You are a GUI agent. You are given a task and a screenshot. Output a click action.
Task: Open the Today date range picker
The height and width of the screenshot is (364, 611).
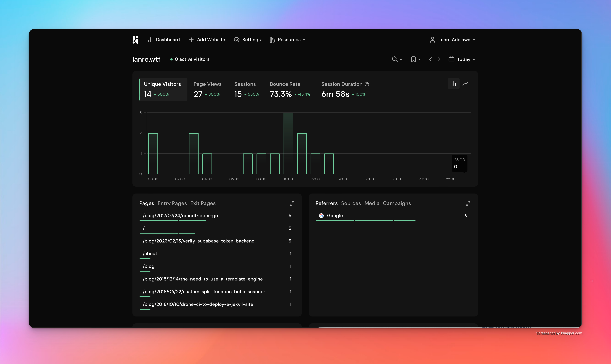[462, 59]
